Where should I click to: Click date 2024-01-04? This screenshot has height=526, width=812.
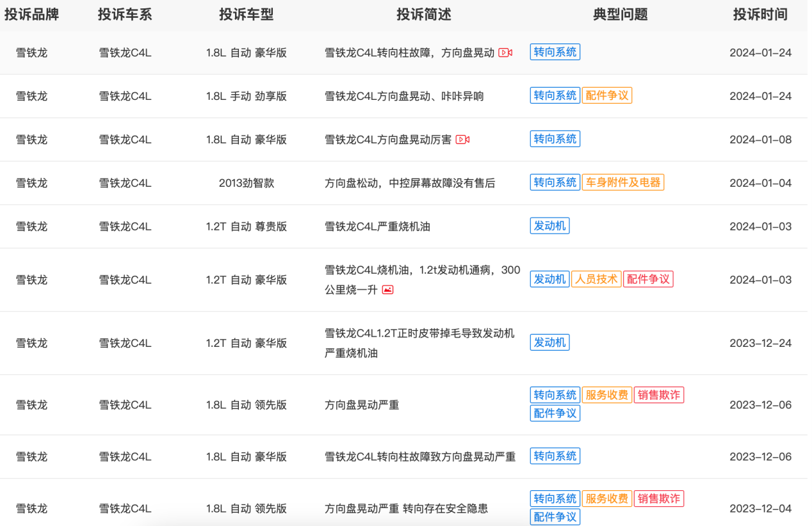click(x=761, y=183)
